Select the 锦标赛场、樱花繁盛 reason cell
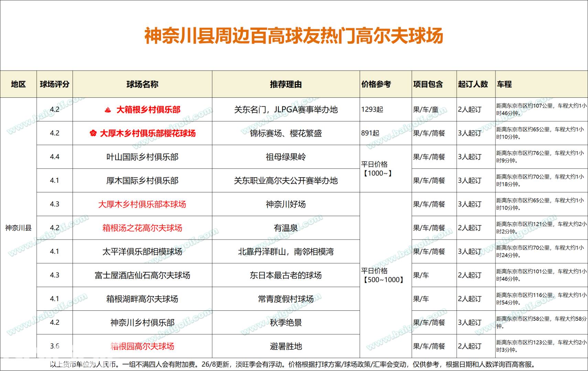This screenshot has width=588, height=371. tap(286, 133)
